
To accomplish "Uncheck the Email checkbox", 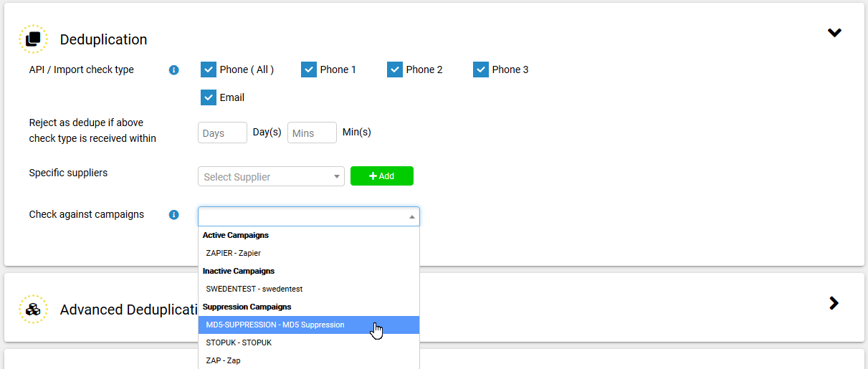I will [x=209, y=97].
